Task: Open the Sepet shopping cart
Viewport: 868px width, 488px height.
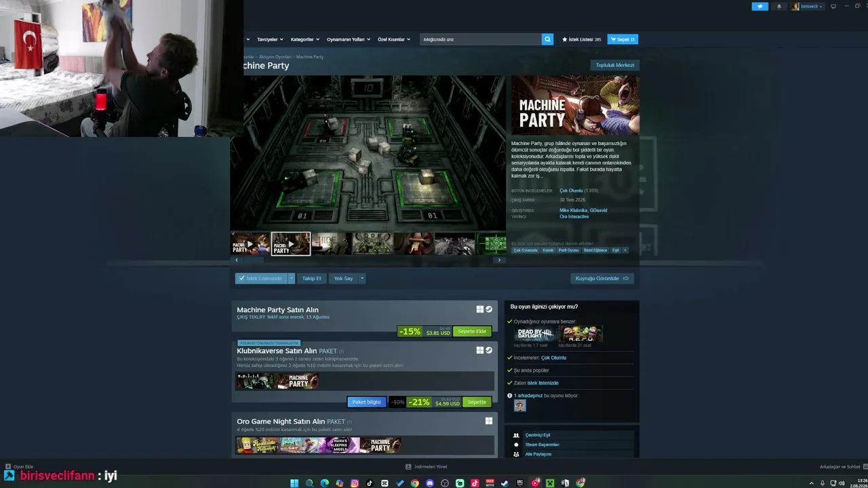Action: tap(623, 39)
